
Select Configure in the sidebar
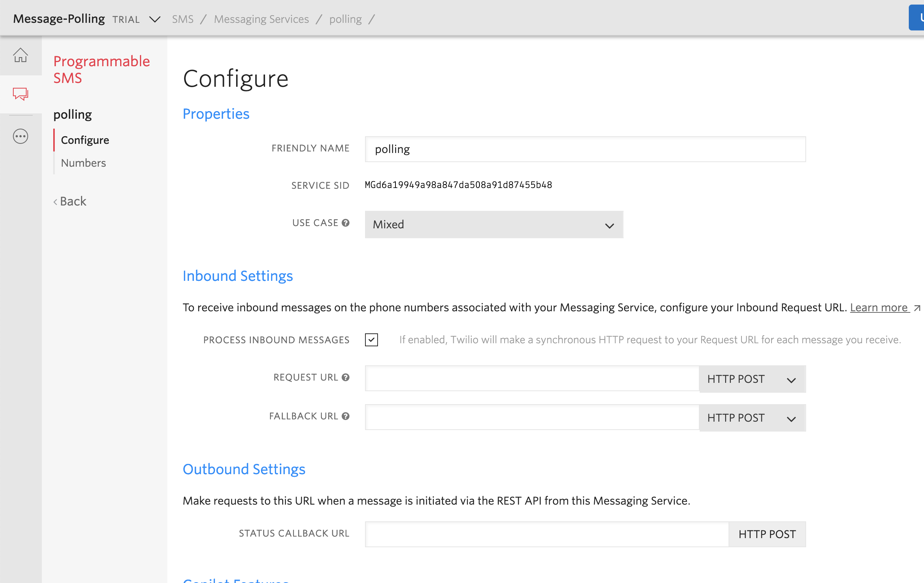coord(85,140)
